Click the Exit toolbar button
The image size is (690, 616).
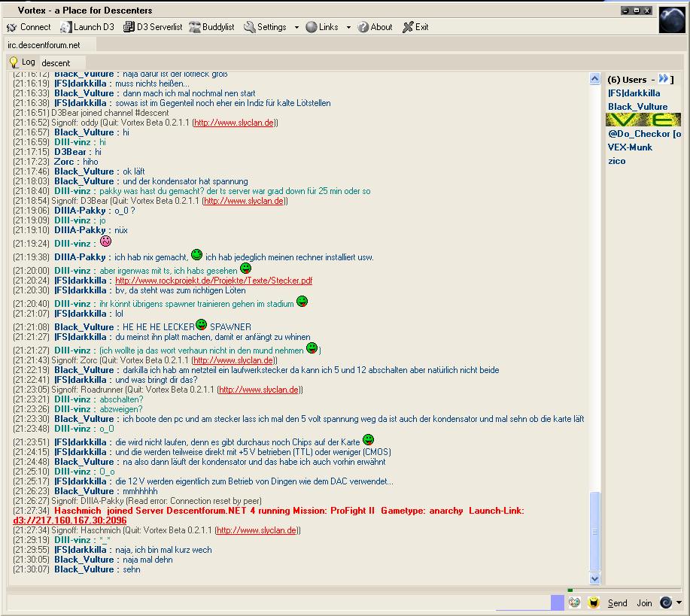[415, 27]
